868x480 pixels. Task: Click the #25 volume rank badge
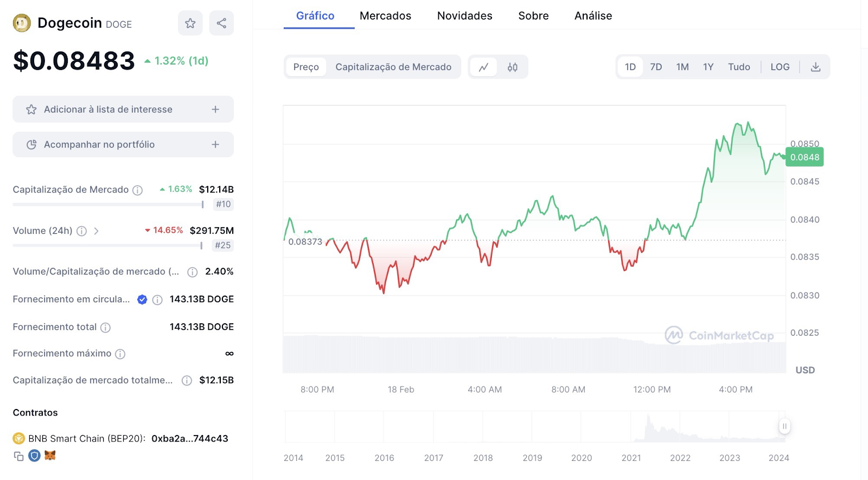(223, 246)
